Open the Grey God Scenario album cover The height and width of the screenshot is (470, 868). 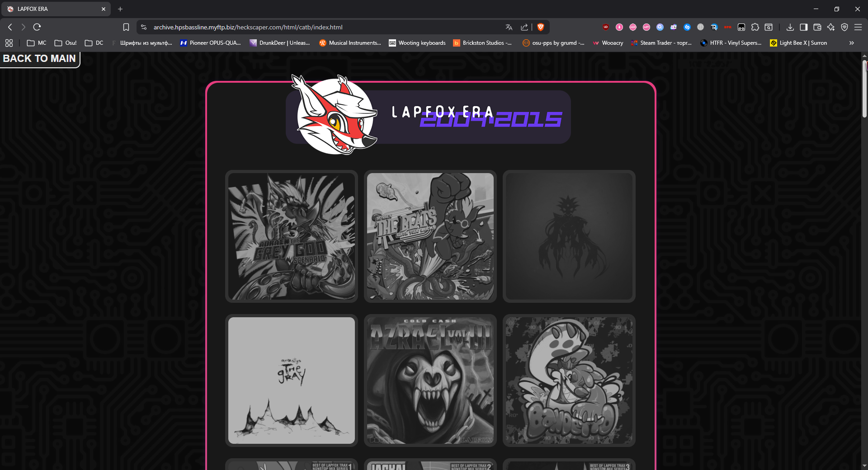(x=292, y=236)
